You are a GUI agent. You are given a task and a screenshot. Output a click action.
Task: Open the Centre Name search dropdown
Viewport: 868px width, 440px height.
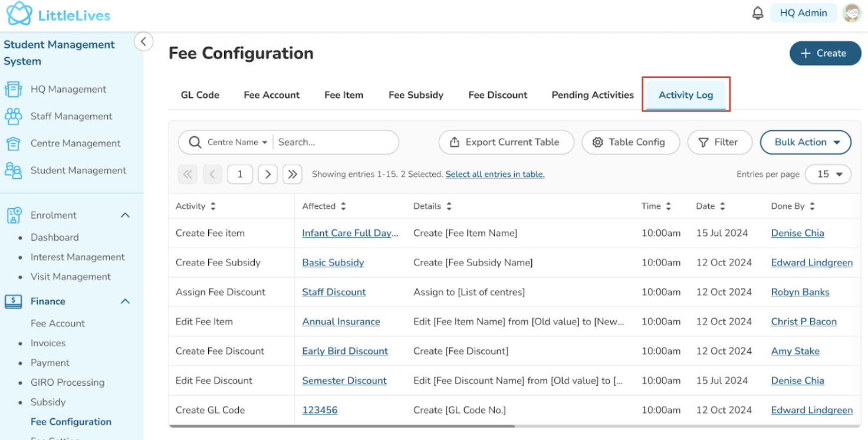237,142
